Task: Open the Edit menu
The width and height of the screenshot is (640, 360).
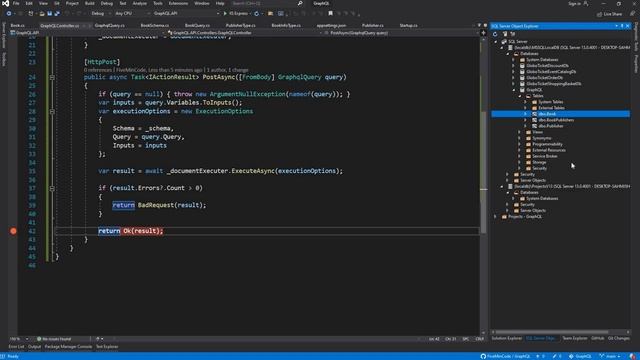Action: tap(29, 3)
